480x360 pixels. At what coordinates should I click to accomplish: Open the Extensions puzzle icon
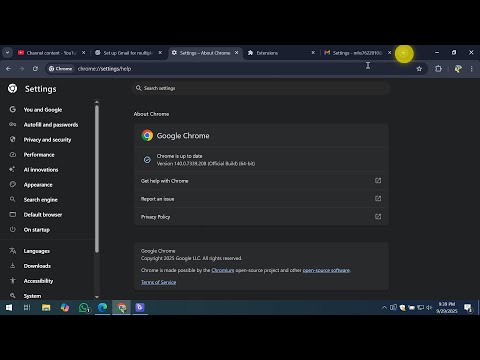click(438, 69)
